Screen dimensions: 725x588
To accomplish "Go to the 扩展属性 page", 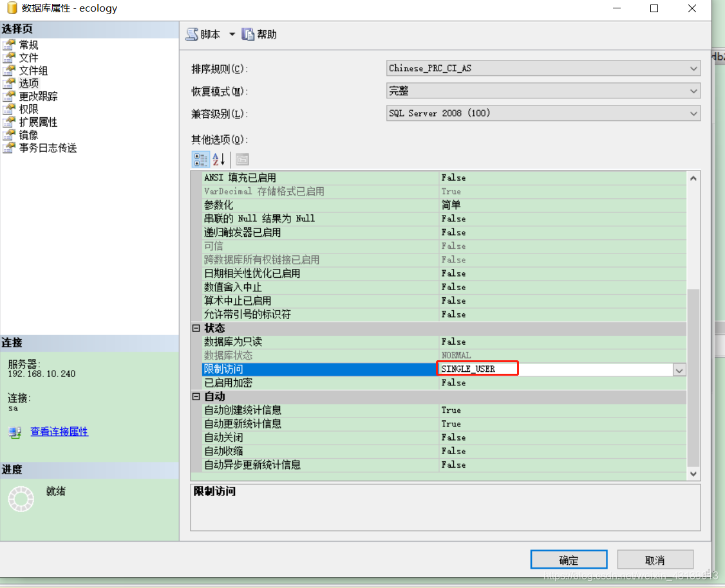I will coord(39,122).
